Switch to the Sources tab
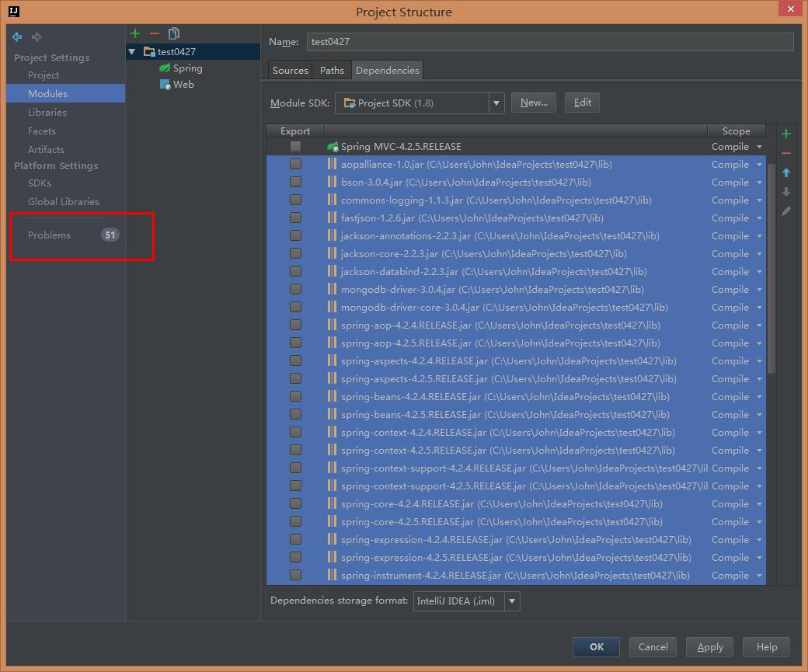 coord(290,70)
